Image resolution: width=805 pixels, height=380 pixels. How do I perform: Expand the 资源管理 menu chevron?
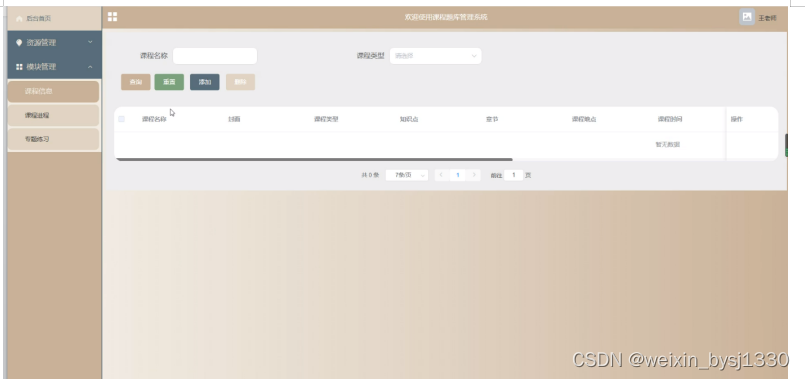click(x=90, y=42)
